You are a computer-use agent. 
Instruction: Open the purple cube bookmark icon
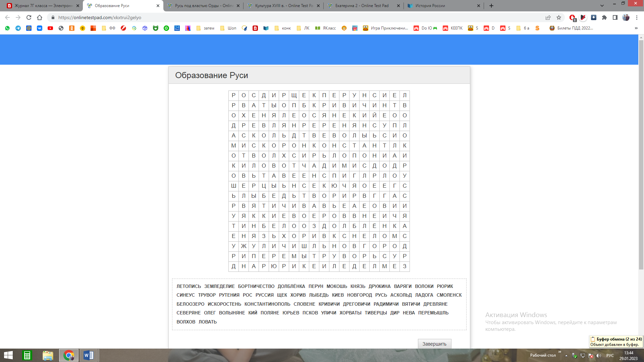(x=145, y=28)
